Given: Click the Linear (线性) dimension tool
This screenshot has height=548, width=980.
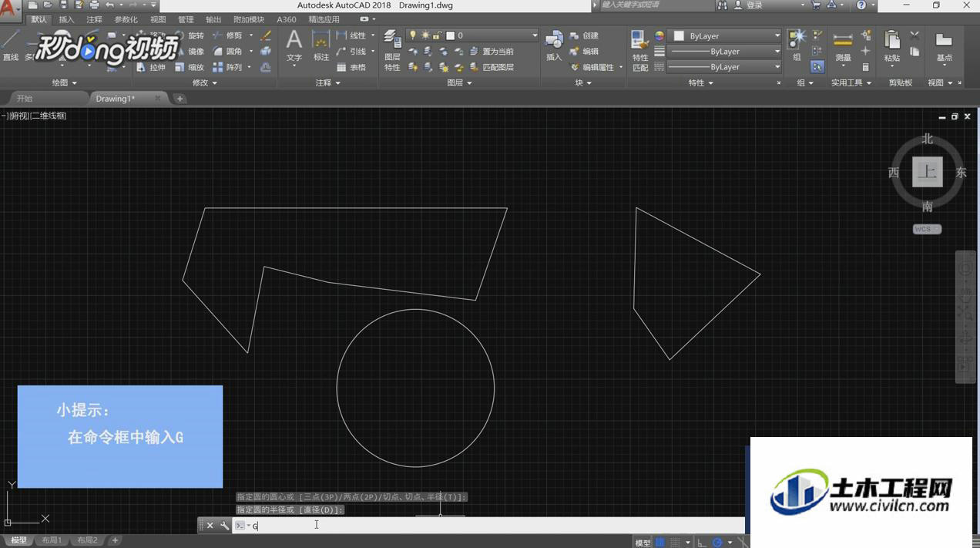Looking at the screenshot, I should (351, 35).
